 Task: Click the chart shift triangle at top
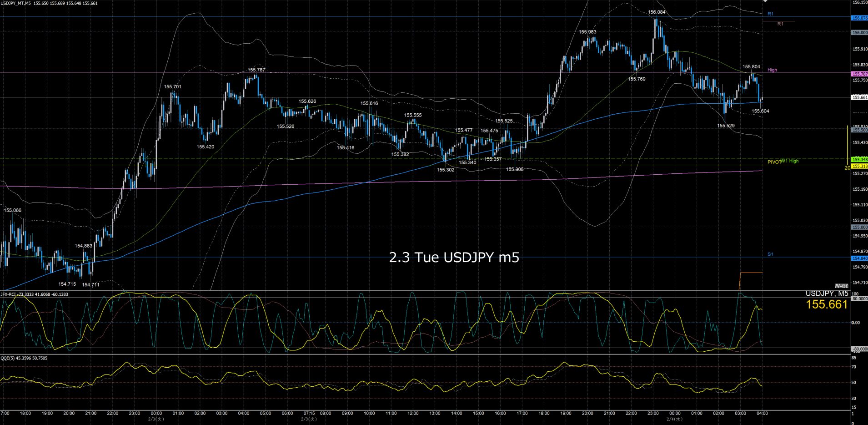tap(766, 1)
